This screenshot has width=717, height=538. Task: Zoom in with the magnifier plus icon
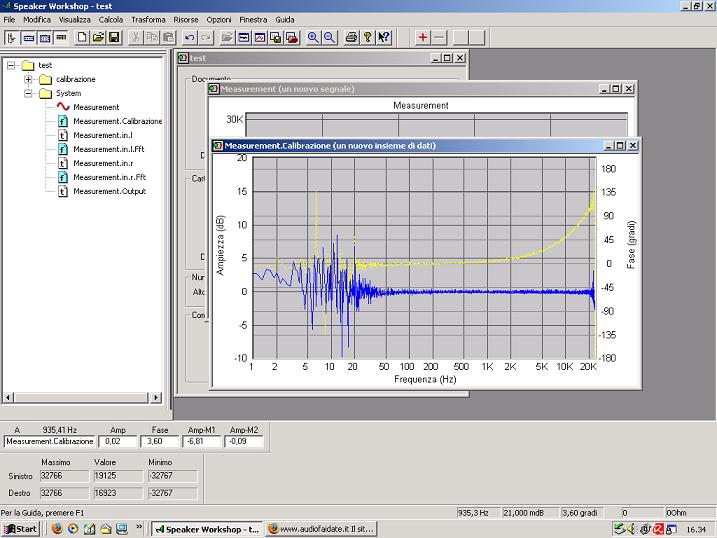coord(313,37)
